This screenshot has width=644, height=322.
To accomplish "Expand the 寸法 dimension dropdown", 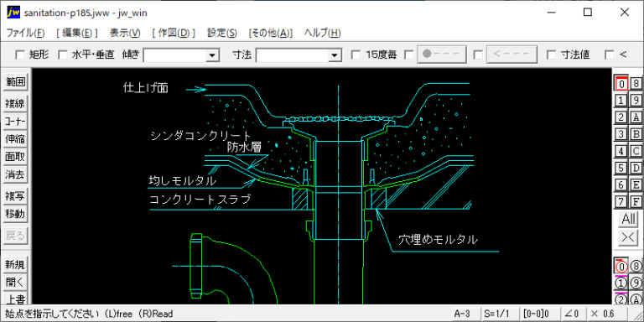I will (335, 55).
